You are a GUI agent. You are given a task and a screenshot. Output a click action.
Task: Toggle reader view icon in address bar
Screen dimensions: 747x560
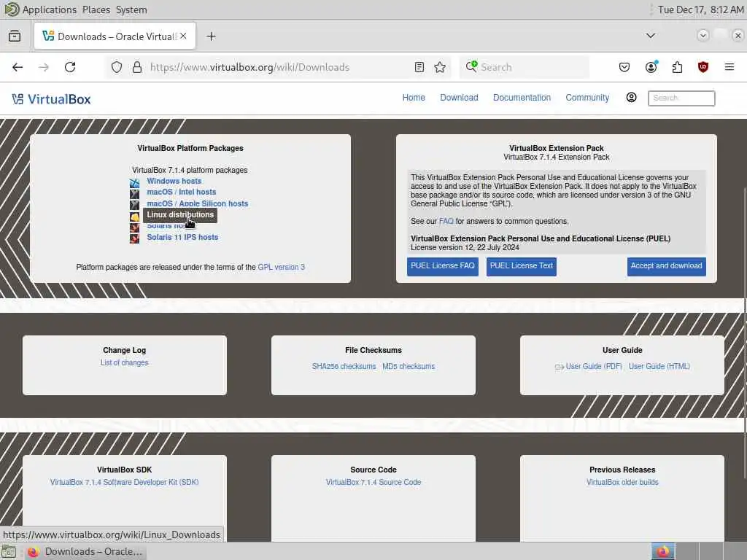coord(419,67)
